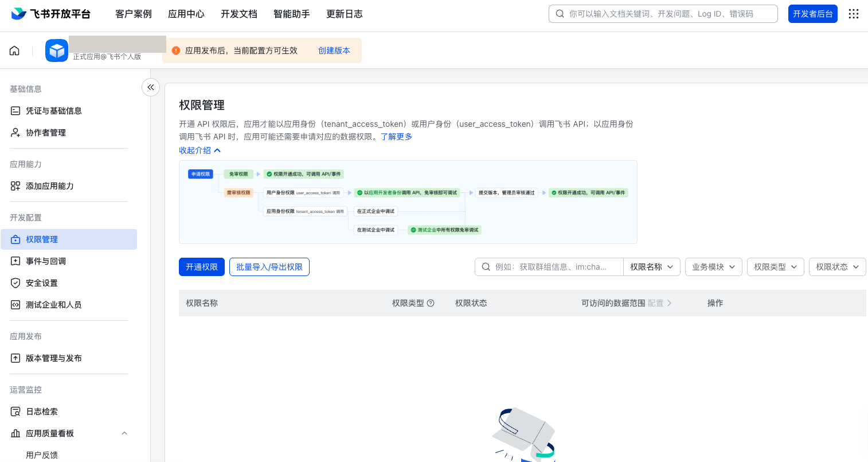Click the 操作 column header
Viewport: 868px width, 462px height.
[715, 303]
